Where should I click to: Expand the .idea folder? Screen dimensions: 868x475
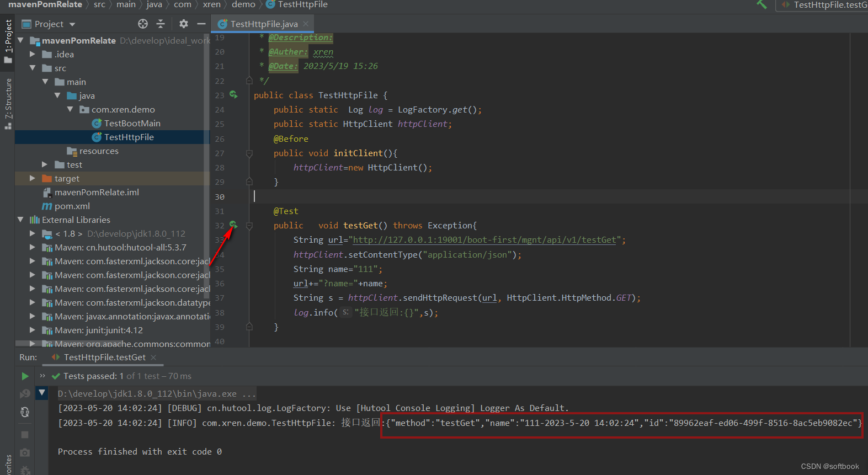pos(33,54)
